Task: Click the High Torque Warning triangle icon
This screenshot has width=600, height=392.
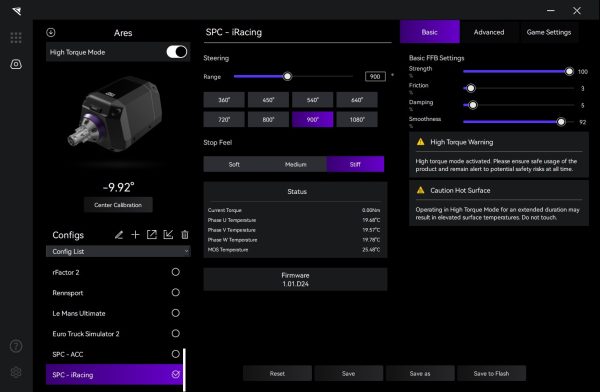Action: (421, 142)
